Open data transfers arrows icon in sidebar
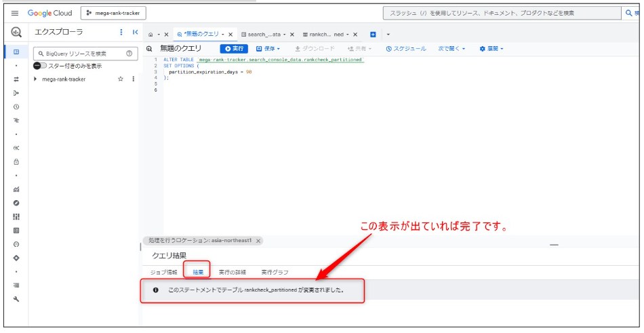This screenshot has width=644, height=333. pyautogui.click(x=16, y=79)
